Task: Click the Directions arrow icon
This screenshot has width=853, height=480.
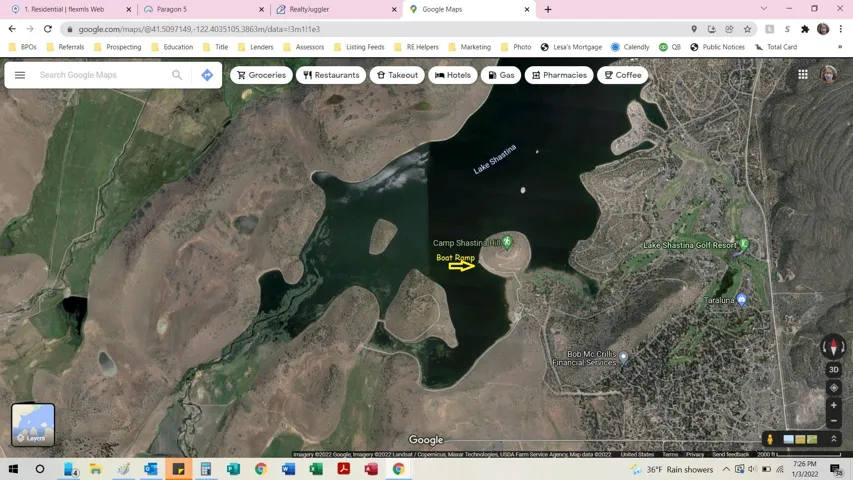Action: pyautogui.click(x=207, y=75)
